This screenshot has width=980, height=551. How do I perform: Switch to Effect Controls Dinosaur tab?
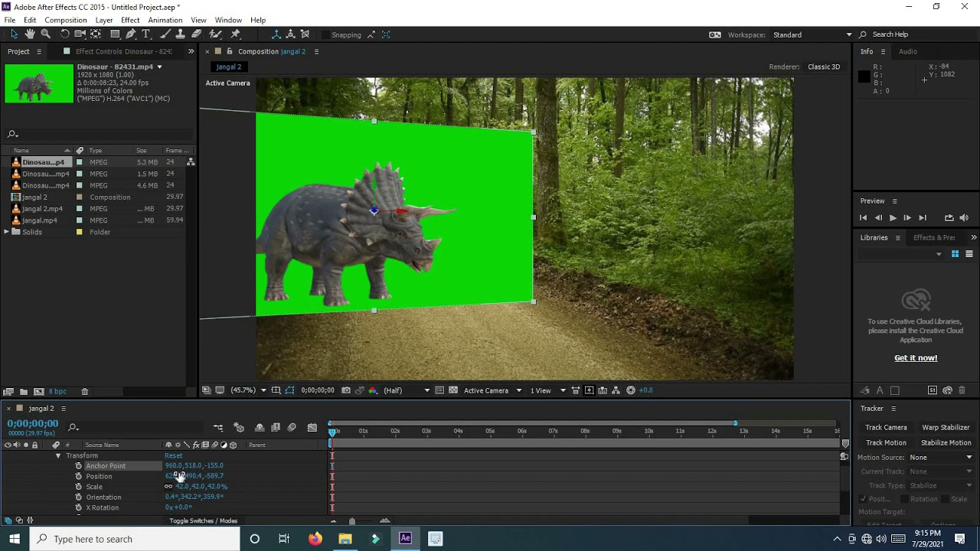[123, 51]
